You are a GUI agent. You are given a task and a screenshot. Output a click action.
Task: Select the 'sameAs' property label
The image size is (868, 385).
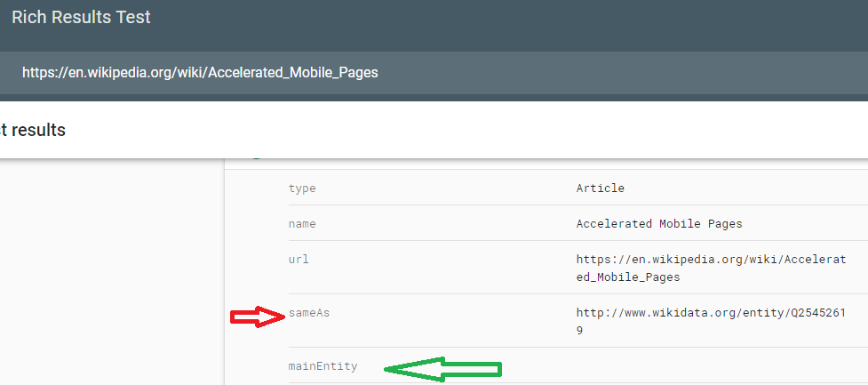(309, 313)
